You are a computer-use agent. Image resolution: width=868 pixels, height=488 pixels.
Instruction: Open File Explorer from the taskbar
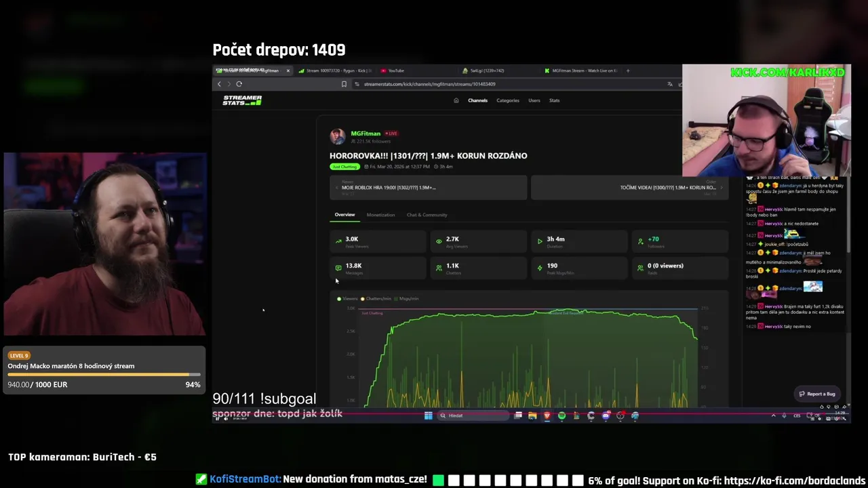(x=532, y=415)
